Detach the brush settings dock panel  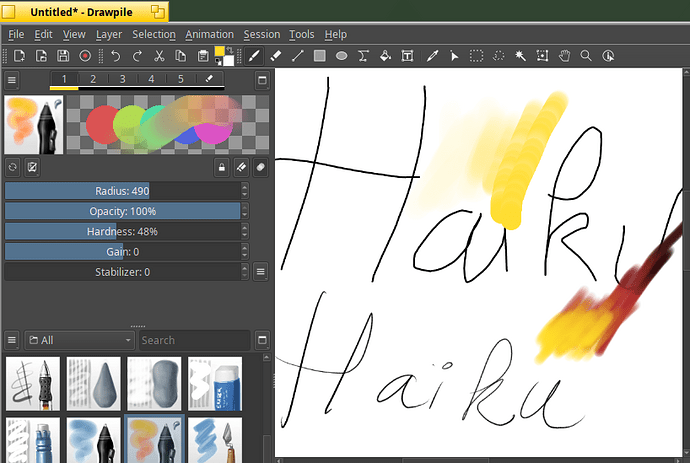[x=262, y=80]
